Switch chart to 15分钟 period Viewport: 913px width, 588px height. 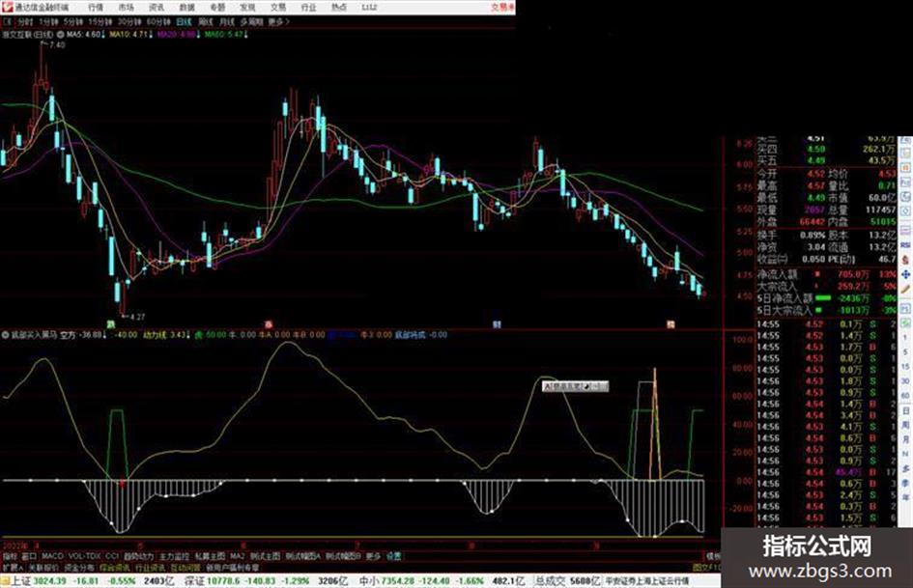101,22
